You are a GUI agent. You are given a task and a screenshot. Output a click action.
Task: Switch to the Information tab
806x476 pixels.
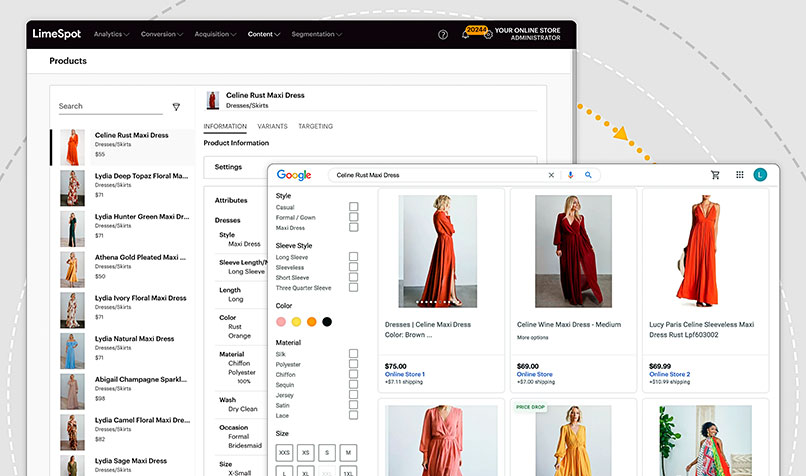pyautogui.click(x=225, y=126)
